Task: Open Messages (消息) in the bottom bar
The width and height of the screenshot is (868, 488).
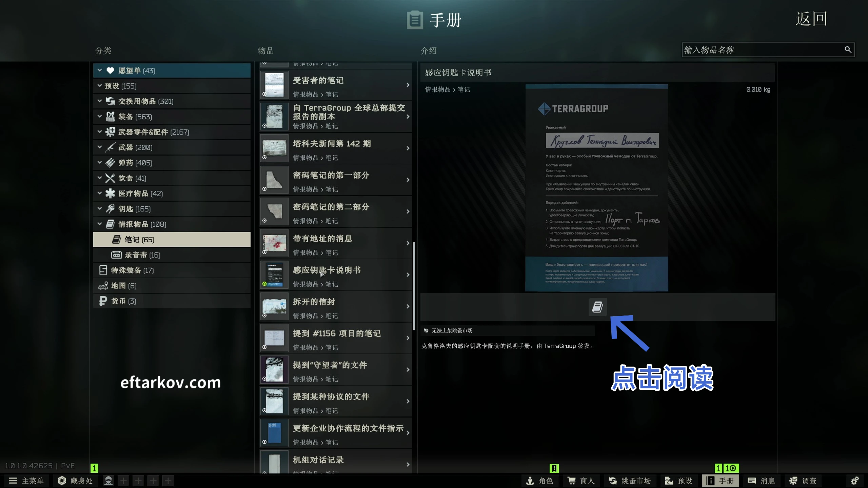Action: (x=762, y=481)
